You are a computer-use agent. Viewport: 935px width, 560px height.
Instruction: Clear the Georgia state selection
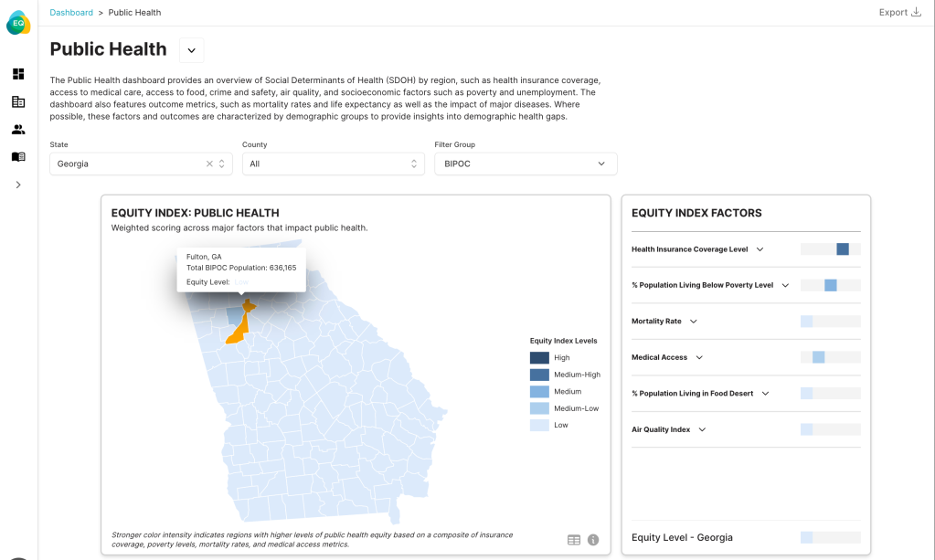pyautogui.click(x=209, y=164)
